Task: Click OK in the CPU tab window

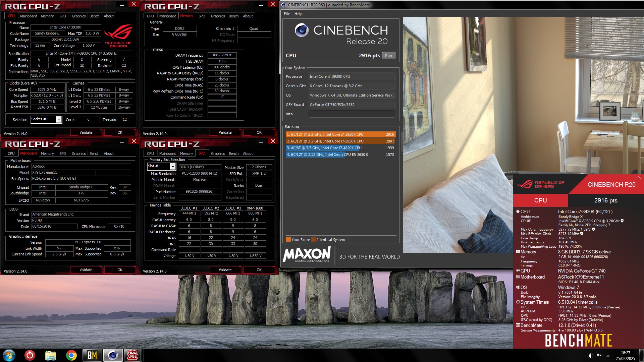Action: point(120,132)
